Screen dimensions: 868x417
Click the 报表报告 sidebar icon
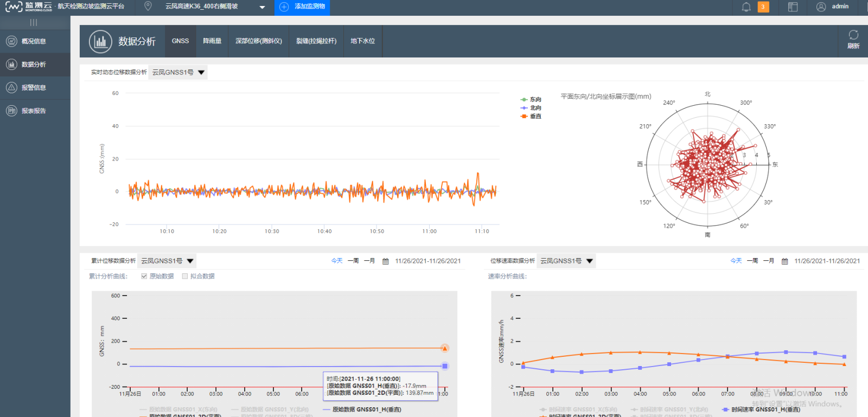(11, 111)
